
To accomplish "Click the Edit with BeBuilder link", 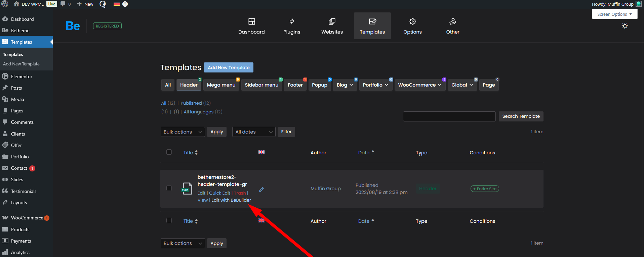I will click(x=231, y=200).
